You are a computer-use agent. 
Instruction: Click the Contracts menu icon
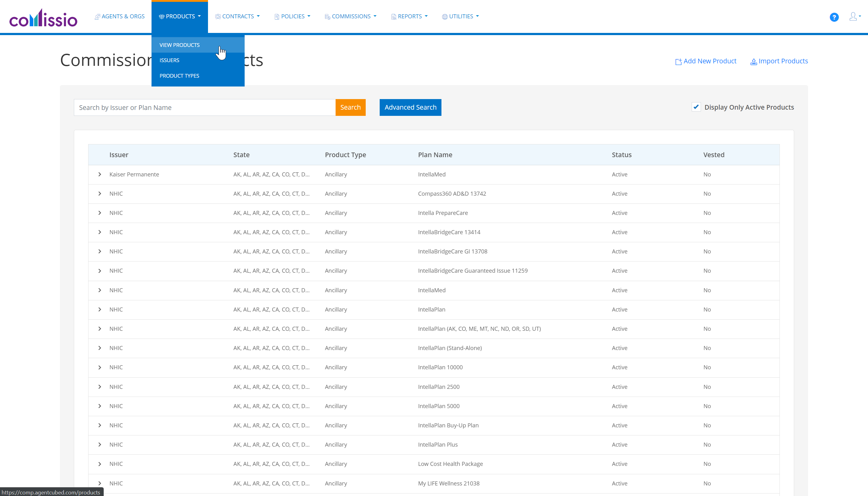point(218,17)
